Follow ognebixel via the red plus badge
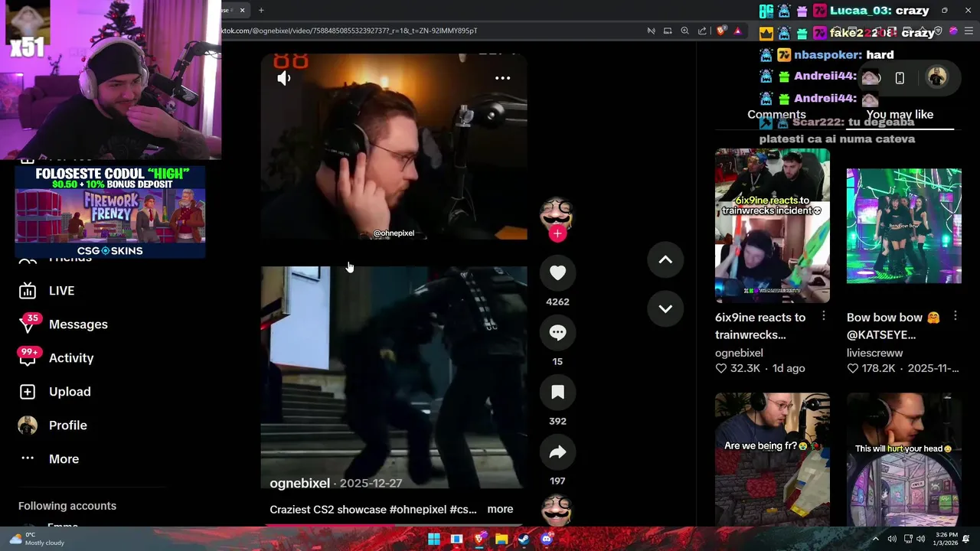This screenshot has width=980, height=551. (557, 233)
